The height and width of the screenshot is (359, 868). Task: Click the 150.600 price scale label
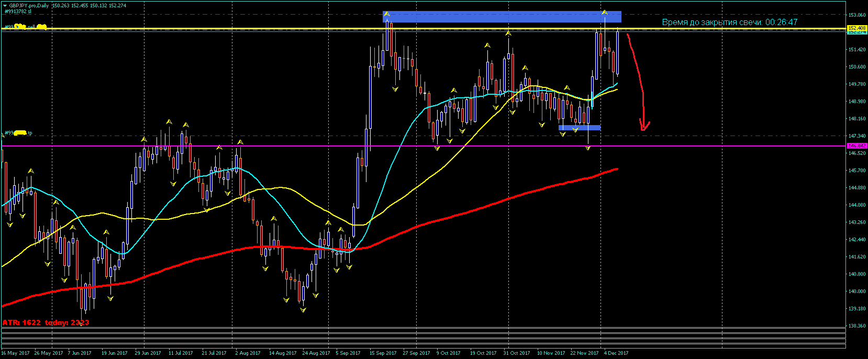pos(856,67)
